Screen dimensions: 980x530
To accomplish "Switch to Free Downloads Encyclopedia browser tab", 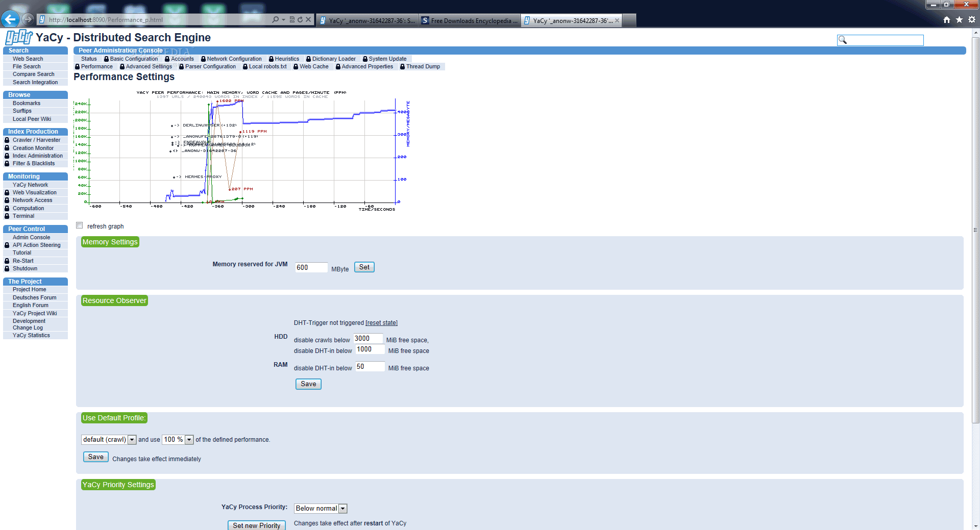I will click(470, 20).
